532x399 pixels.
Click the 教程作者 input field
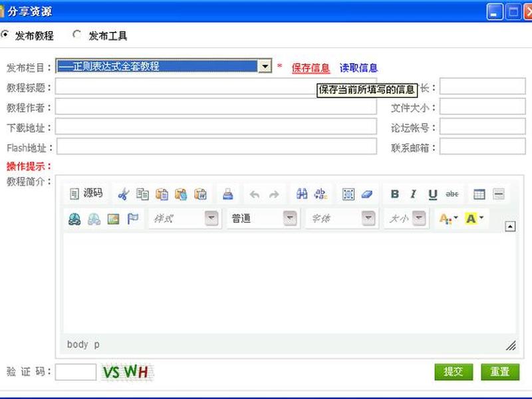tap(216, 106)
